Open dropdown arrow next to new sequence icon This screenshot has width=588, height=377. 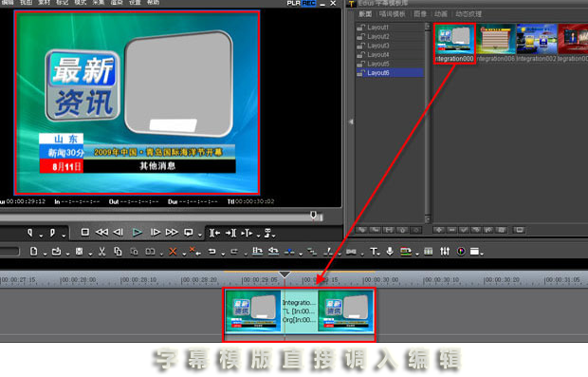[45, 254]
